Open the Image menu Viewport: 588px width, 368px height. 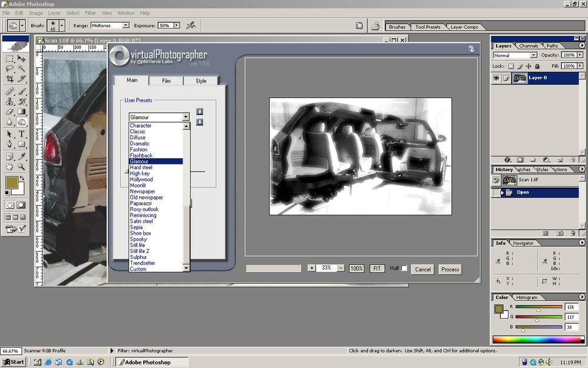pyautogui.click(x=35, y=13)
